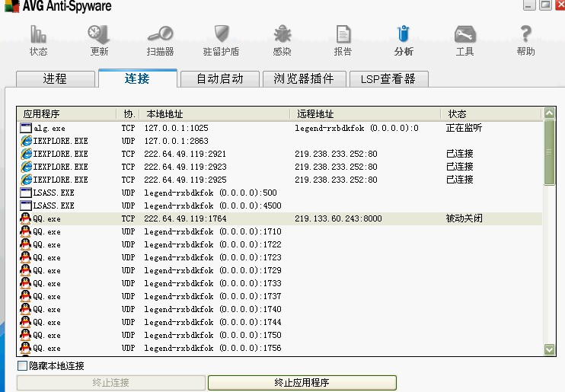The height and width of the screenshot is (392, 565).
Task: Open the 浏览器插件 (Browser plugins) tab
Action: point(304,79)
